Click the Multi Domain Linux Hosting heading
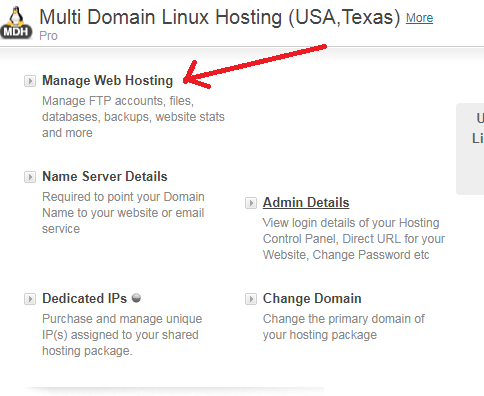Screen dimensions: 484x396 coord(220,17)
